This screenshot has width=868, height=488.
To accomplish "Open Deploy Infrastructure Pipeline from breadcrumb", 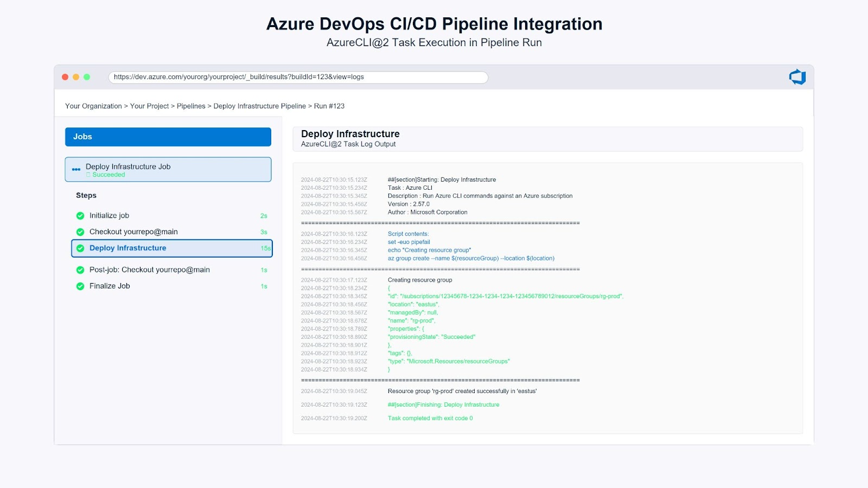I will point(259,106).
